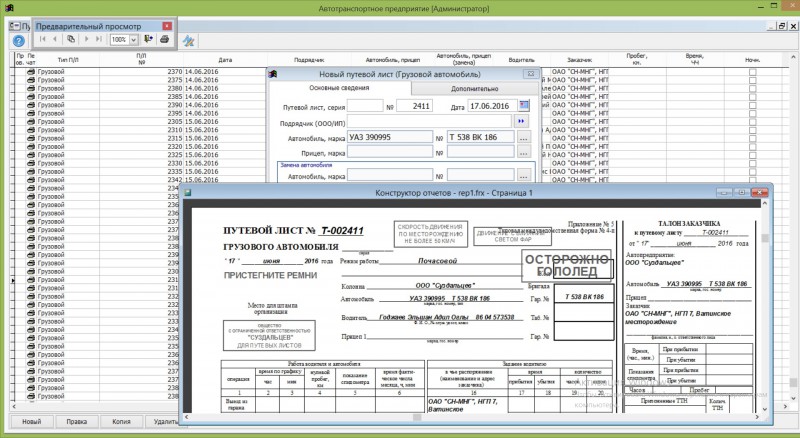Toggle Ночн. checkbox in the fifth table row
This screenshot has width=800, height=438.
tap(753, 105)
